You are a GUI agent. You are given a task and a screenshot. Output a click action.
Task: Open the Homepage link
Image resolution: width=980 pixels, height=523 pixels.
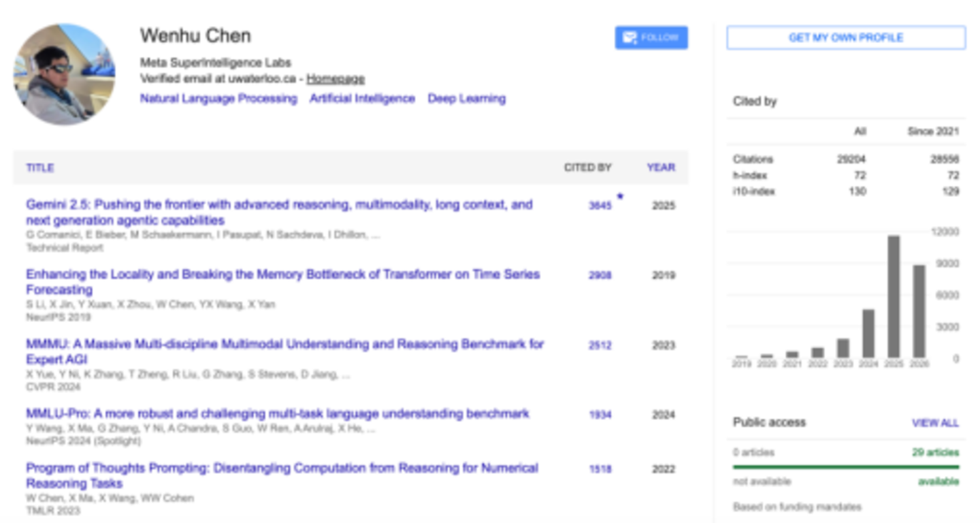click(x=336, y=79)
